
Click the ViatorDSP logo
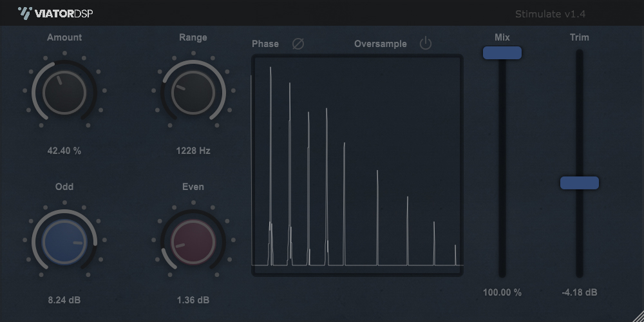coord(55,14)
